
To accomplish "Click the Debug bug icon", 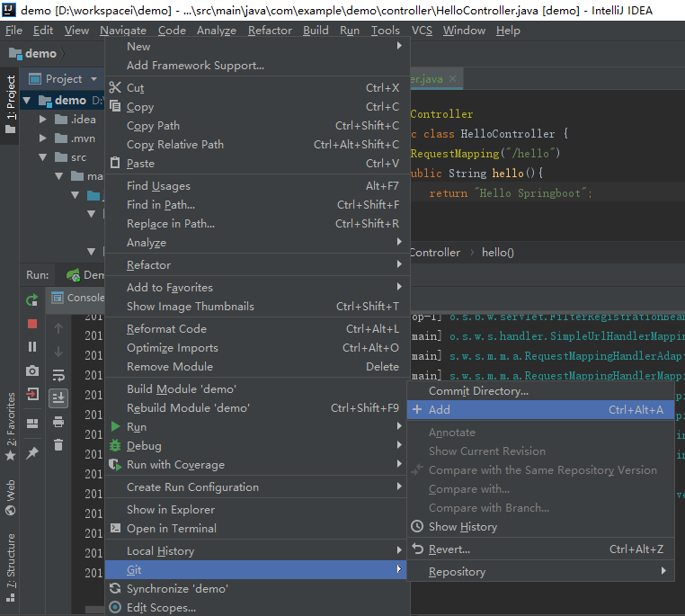I will pos(115,445).
